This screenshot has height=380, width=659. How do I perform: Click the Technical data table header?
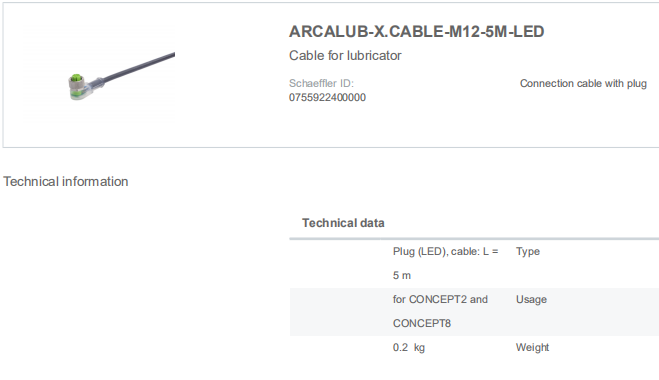343,223
